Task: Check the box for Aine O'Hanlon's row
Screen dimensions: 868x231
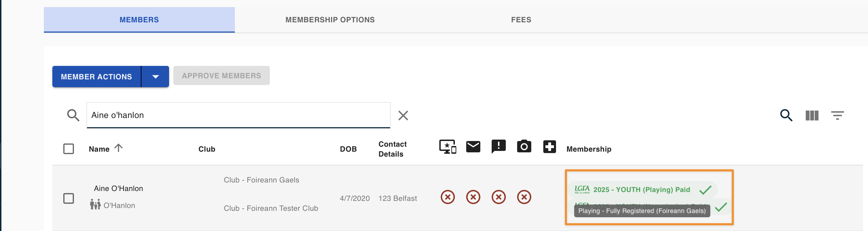Action: (69, 198)
